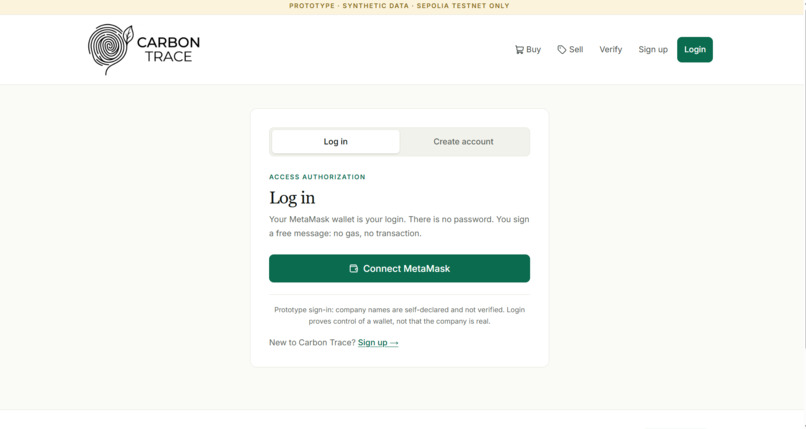Switch to the Create account tab
Screen dimensions: 806x429
463,141
